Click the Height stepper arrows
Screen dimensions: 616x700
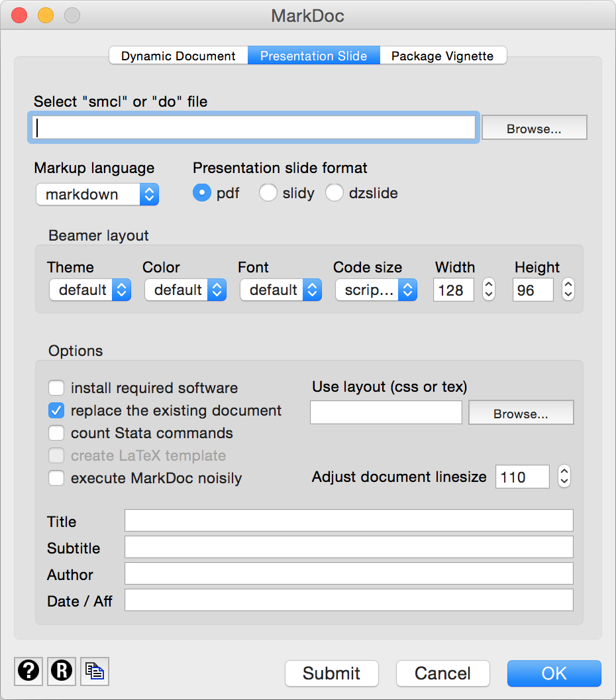coord(568,289)
